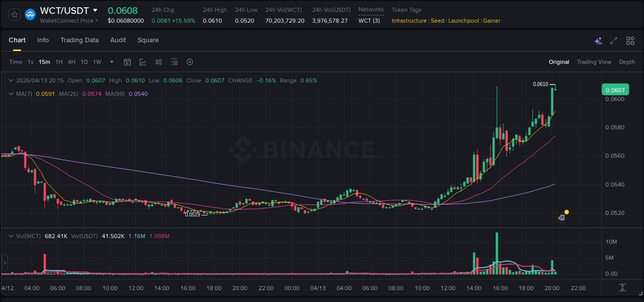This screenshot has height=302, width=644.
Task: Open the chart widgets grid icon
Action: pos(630,40)
